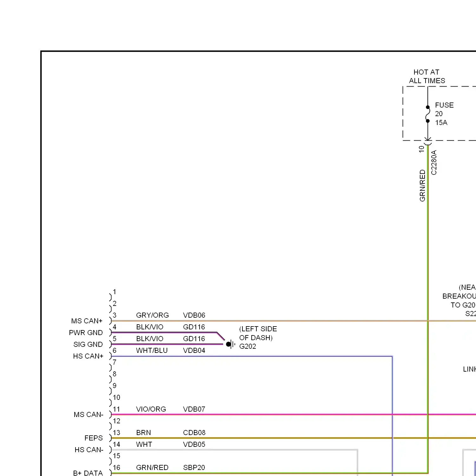This screenshot has height=476, width=476.
Task: Click circuit code VDB05
Action: point(194,444)
